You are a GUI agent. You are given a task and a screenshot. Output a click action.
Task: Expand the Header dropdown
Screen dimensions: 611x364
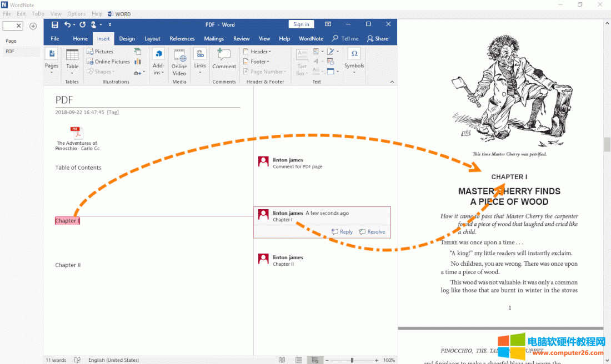pyautogui.click(x=257, y=52)
